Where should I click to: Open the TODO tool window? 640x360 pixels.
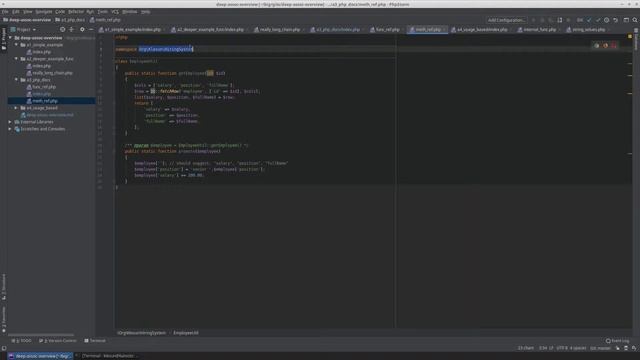[22, 340]
